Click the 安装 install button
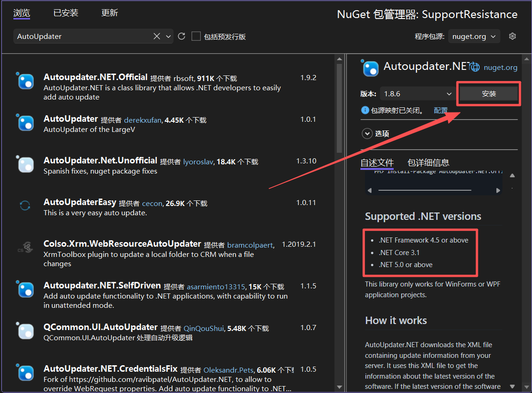 (x=489, y=94)
